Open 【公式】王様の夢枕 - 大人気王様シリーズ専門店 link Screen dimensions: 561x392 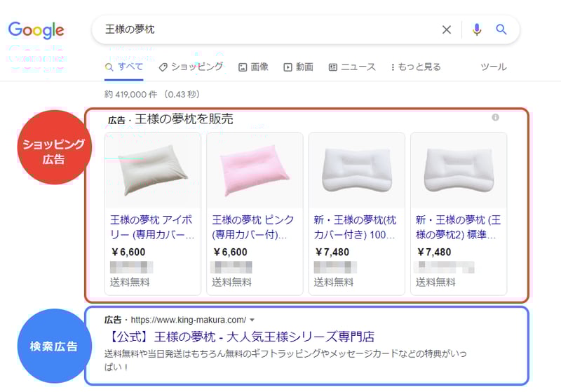tap(241, 337)
